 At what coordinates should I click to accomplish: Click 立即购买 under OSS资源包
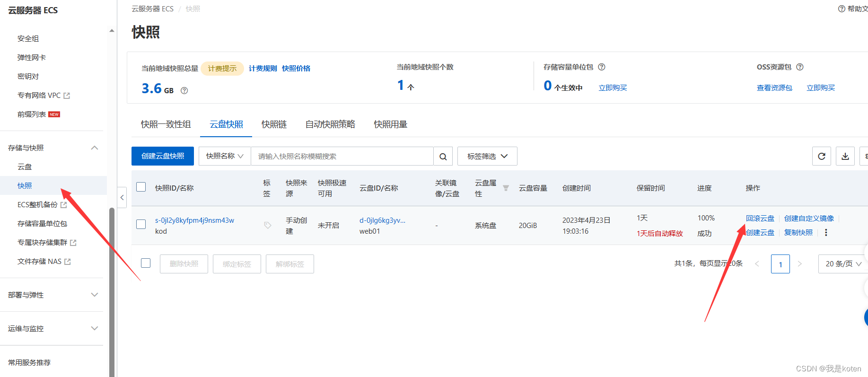(821, 88)
